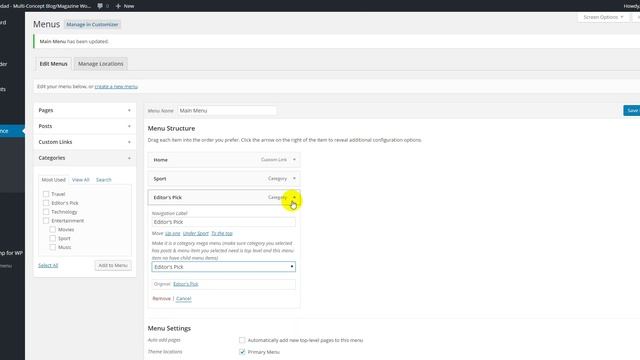Select the Most Used categories tab
Viewport: 640px width, 360px height.
[x=53, y=180]
